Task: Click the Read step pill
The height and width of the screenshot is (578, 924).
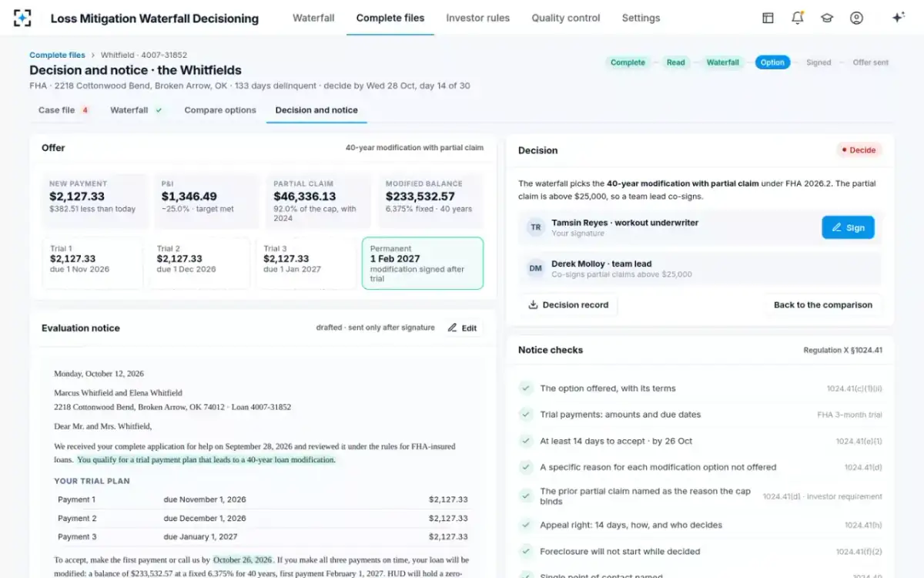Action: pos(676,62)
